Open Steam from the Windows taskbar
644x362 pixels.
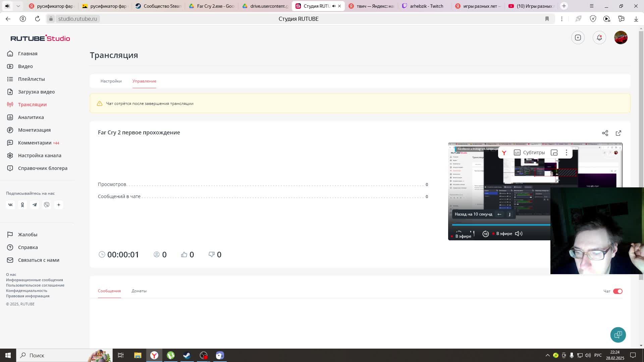click(x=187, y=355)
